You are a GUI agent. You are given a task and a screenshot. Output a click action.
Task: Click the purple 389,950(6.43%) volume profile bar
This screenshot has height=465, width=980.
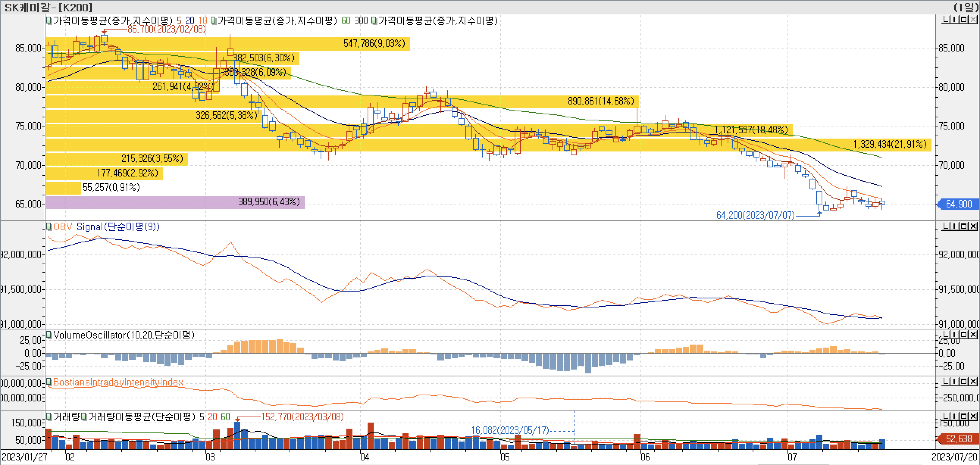(175, 202)
